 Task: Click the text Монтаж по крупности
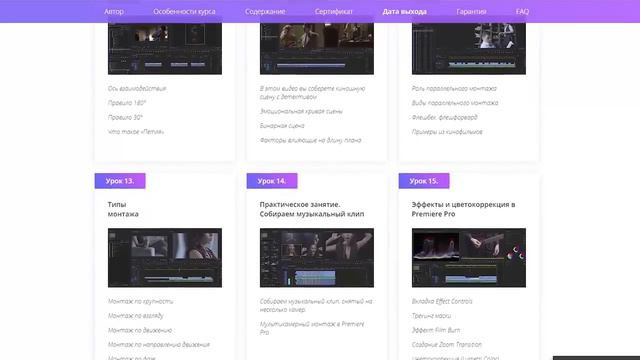140,301
